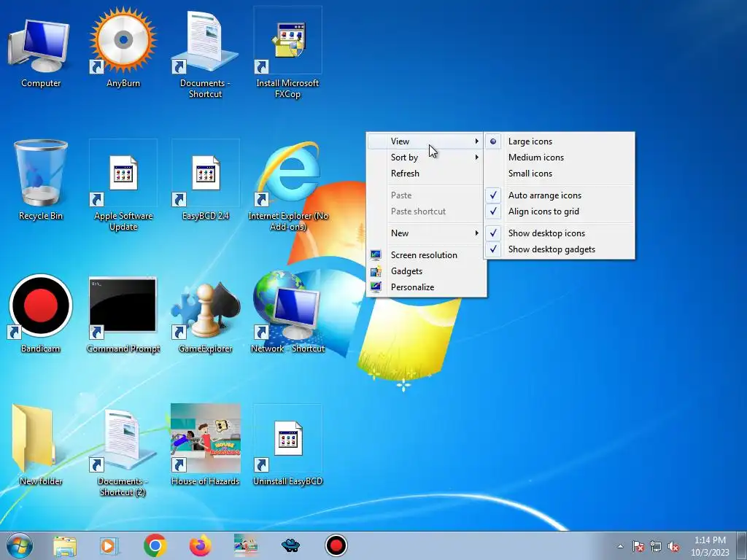Select the Uninstall EasyBCD shortcut
This screenshot has width=747, height=560.
point(287,444)
